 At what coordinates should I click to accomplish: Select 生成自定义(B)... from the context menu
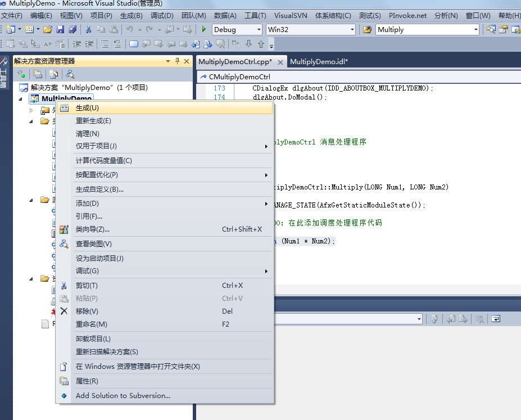(165, 189)
